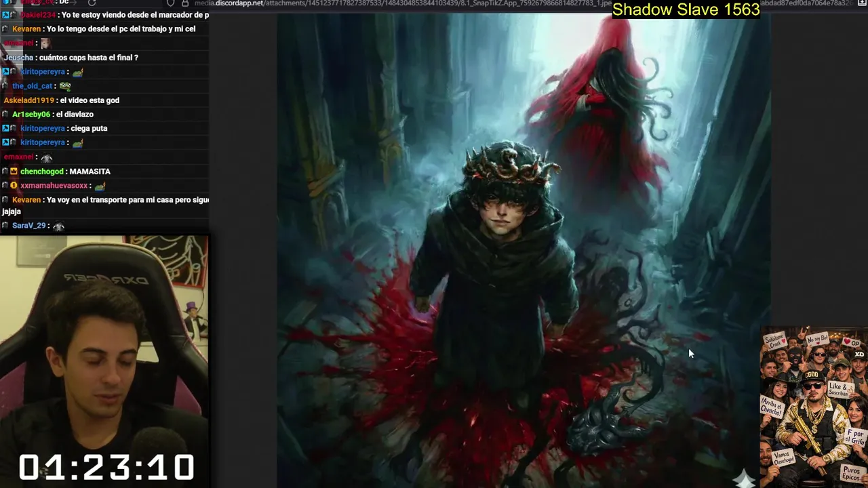Viewport: 868px width, 488px height.
Task: Click username the_old_cat in chat
Action: (x=33, y=86)
